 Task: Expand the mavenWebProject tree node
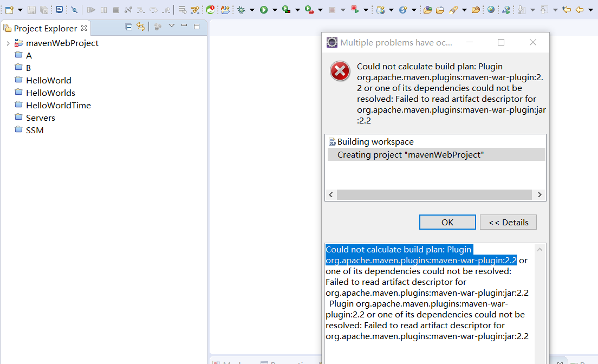(x=8, y=43)
